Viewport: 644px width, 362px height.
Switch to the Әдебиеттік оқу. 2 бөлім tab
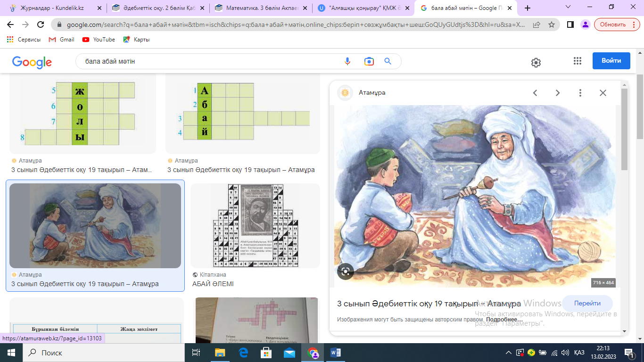pos(157,8)
